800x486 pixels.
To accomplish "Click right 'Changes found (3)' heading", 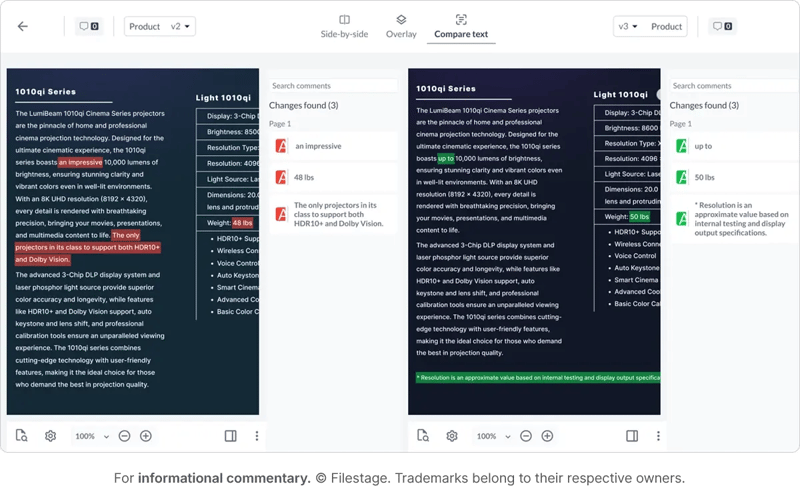I will (704, 106).
